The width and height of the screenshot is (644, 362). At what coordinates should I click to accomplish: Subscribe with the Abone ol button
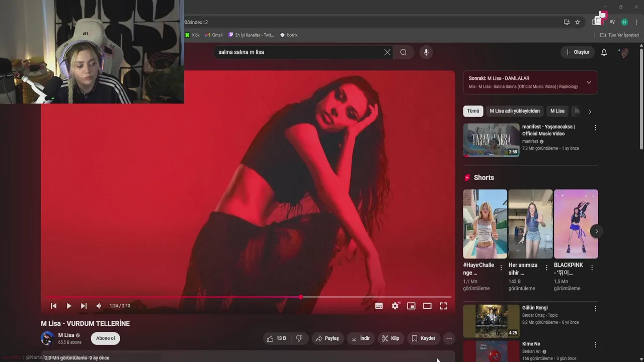(106, 338)
